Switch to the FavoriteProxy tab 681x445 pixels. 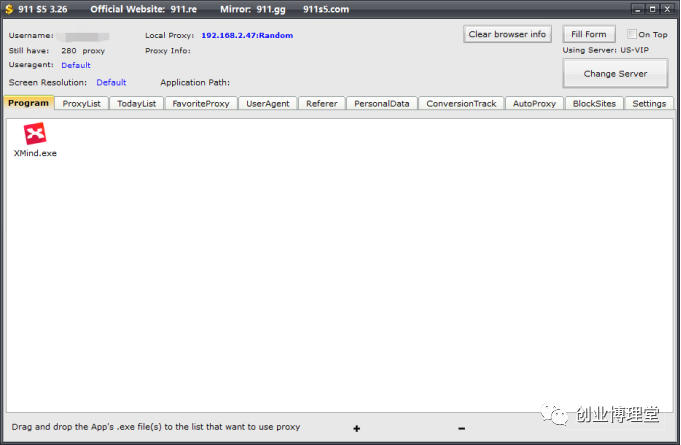[201, 104]
